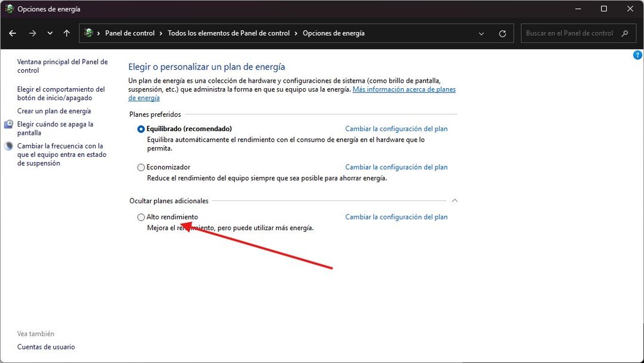Open the recent pages dropdown chevron
The height and width of the screenshot is (363, 644).
(x=50, y=33)
